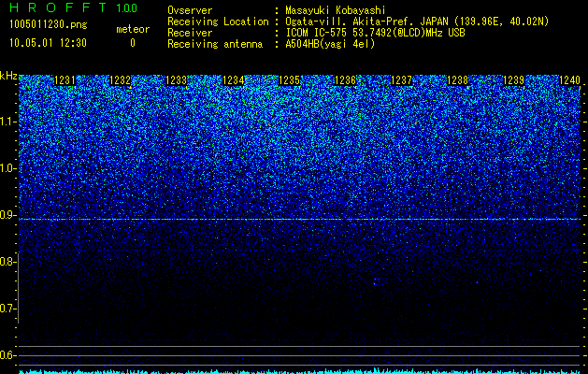Click the gray vertical bar beside 0.7 kHz

pos(18,288)
